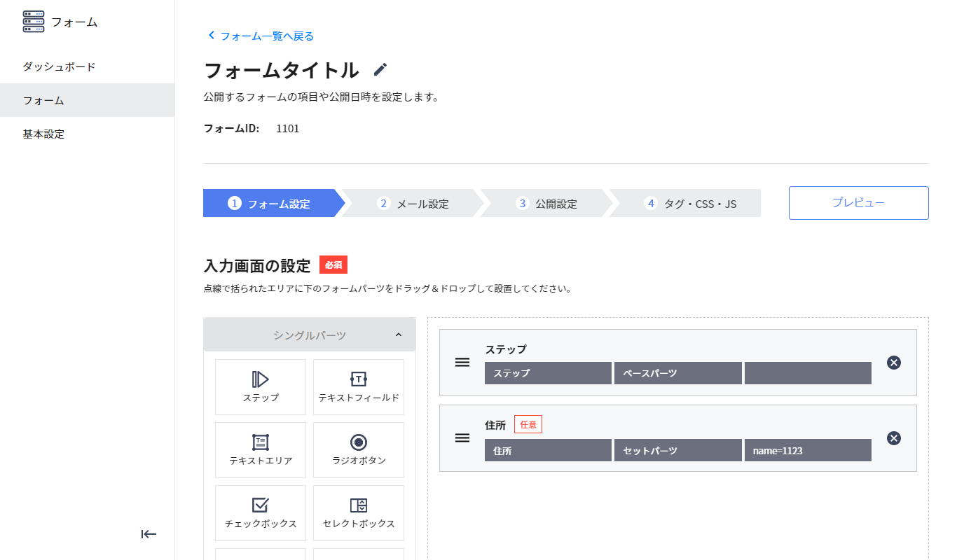Click the form ID value 1101
This screenshot has width=957, height=560.
(x=288, y=128)
